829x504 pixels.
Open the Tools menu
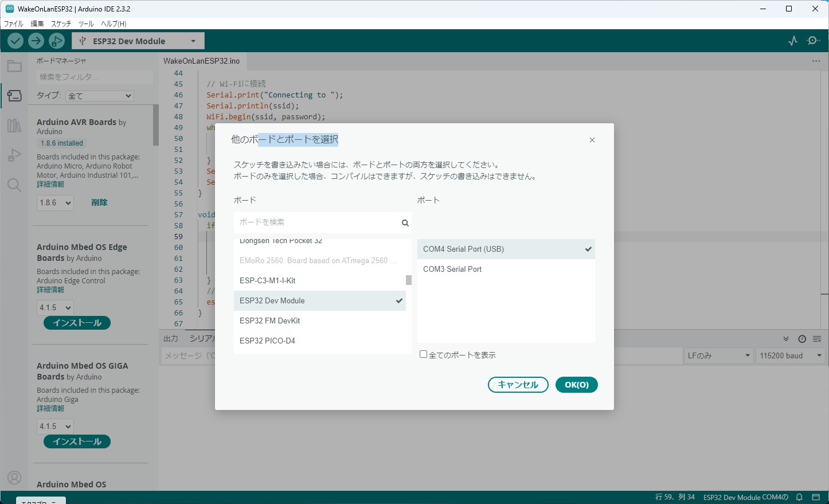pyautogui.click(x=86, y=24)
